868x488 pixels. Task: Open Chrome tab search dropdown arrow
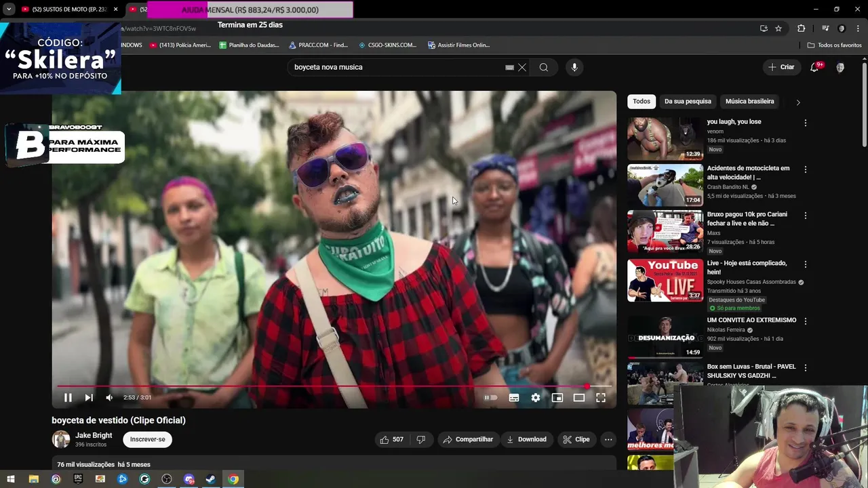click(9, 9)
